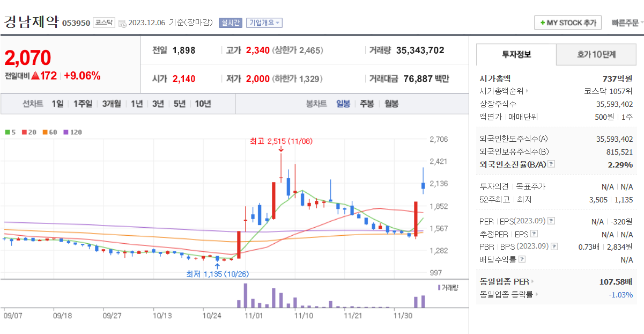Click the current price 2,070
644x334 pixels.
tap(28, 57)
